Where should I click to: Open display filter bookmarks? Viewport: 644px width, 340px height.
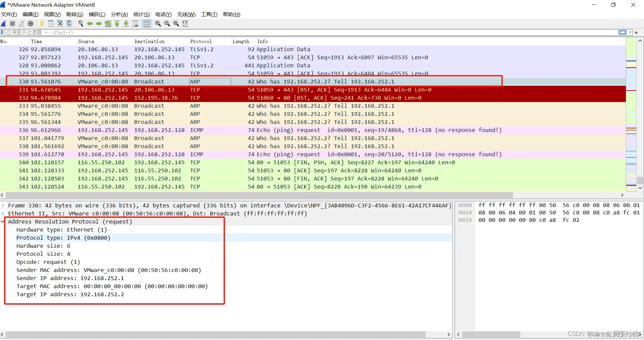click(3, 33)
